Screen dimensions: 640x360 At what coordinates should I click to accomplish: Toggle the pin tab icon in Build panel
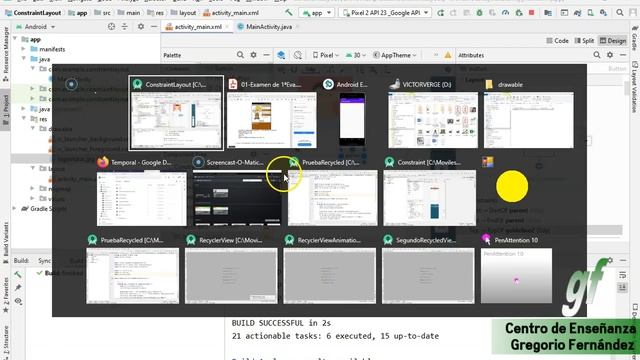point(18,288)
